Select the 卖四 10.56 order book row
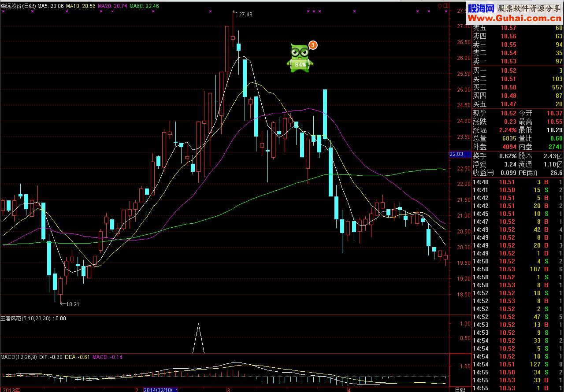Screen dimensions: 564x392 [518, 37]
